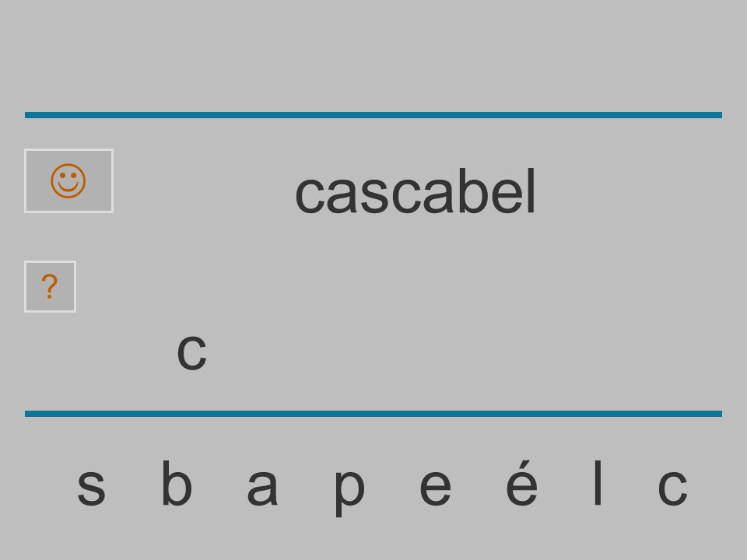Click the target word cascabel
The image size is (747, 560).
click(x=416, y=191)
